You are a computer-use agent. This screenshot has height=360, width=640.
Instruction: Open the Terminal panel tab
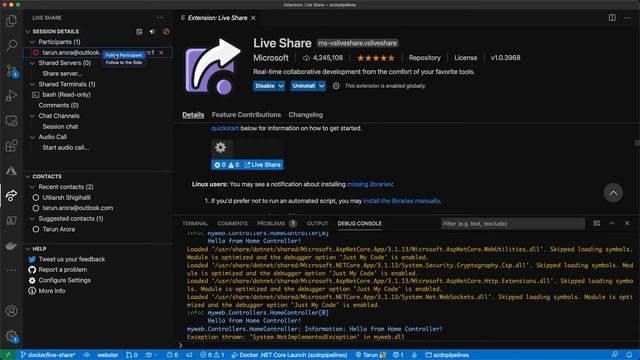click(195, 223)
